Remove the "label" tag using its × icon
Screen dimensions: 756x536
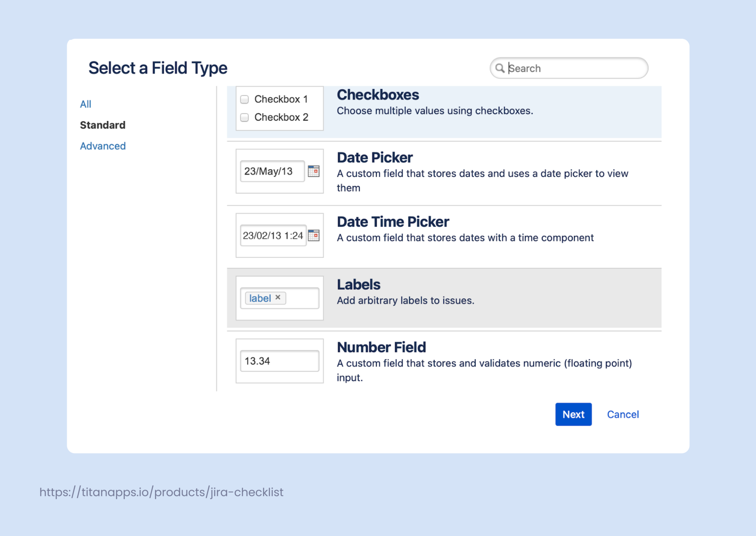(279, 298)
